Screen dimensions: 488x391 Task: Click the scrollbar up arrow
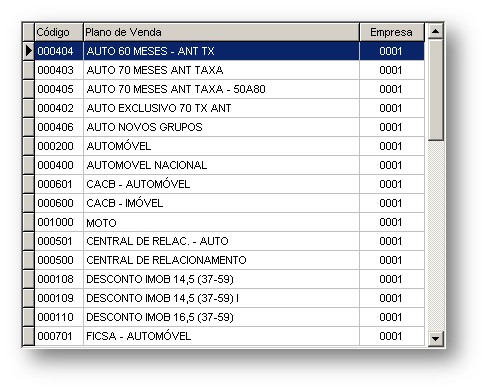[x=435, y=32]
